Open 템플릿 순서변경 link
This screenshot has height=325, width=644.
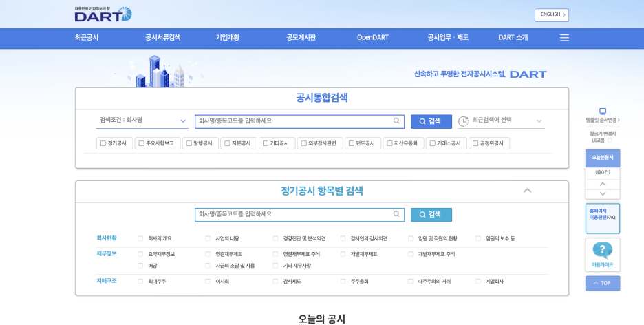(x=603, y=120)
